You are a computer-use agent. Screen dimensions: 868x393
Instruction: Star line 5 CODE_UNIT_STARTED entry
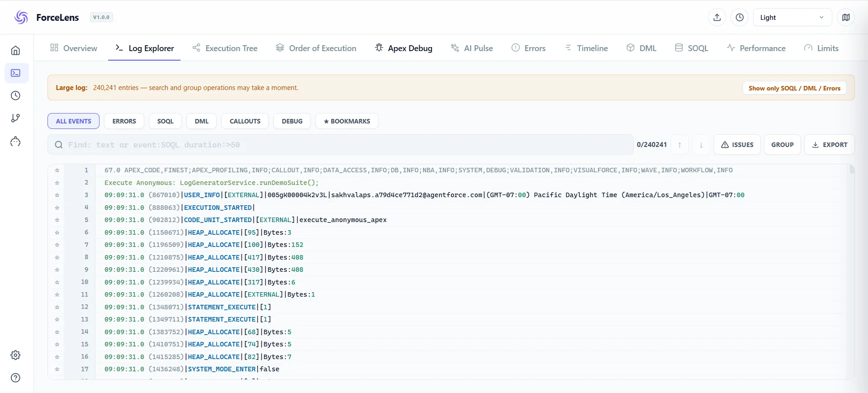(57, 220)
